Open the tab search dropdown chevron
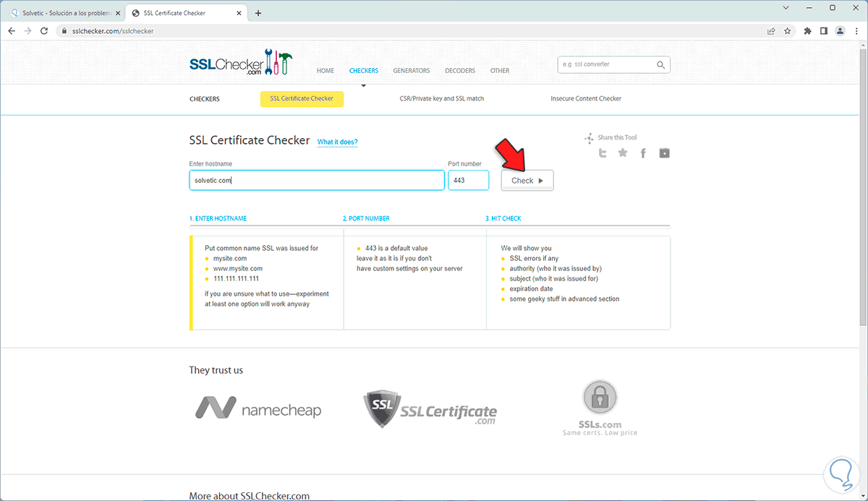Image resolution: width=868 pixels, height=501 pixels. point(786,7)
